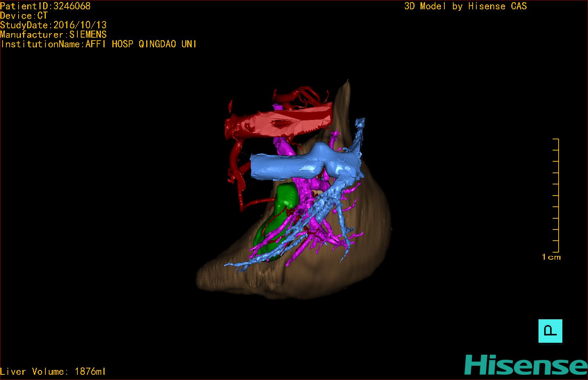Viewport: 588px width, 380px height.
Task: Click the yellow scale ruler
Action: tap(556, 195)
